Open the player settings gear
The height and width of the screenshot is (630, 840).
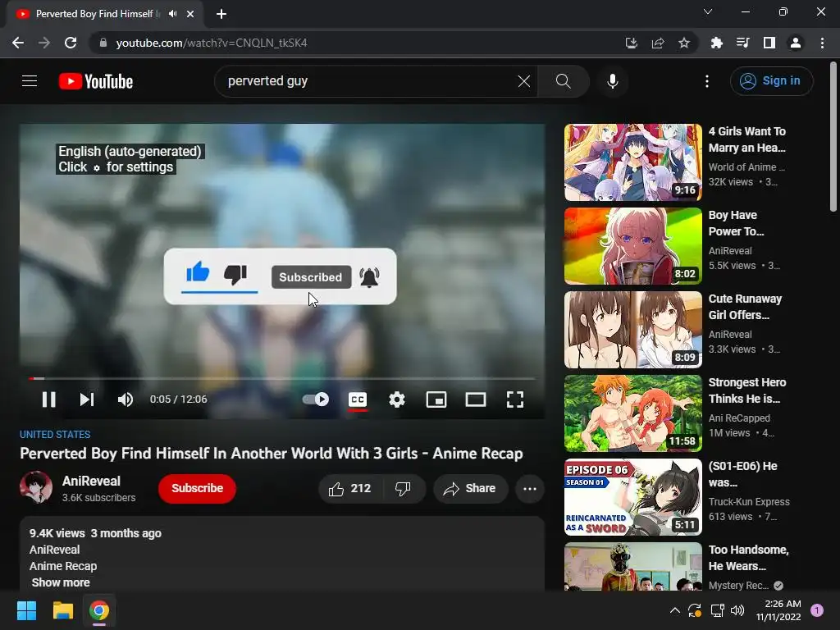point(397,399)
